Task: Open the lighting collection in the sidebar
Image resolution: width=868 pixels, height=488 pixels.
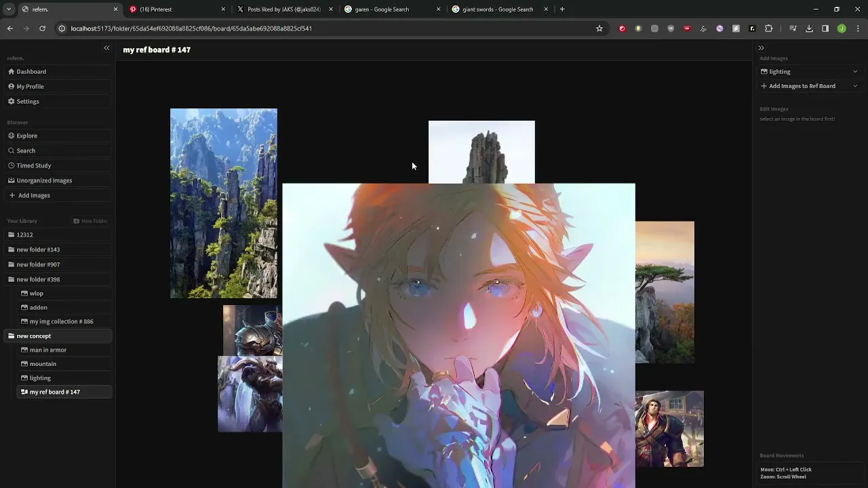Action: click(64, 378)
